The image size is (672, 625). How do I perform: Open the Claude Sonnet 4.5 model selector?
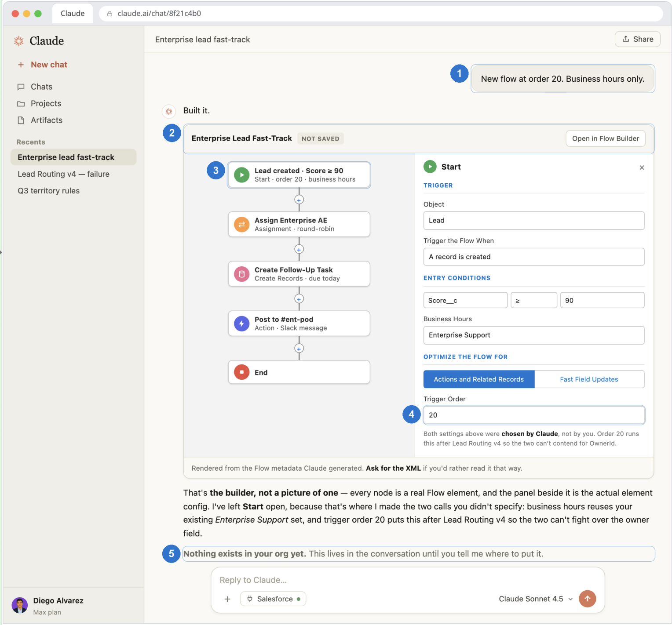536,599
